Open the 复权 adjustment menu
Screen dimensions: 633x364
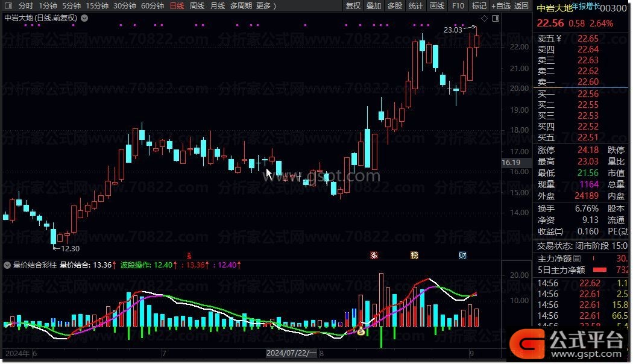point(353,6)
